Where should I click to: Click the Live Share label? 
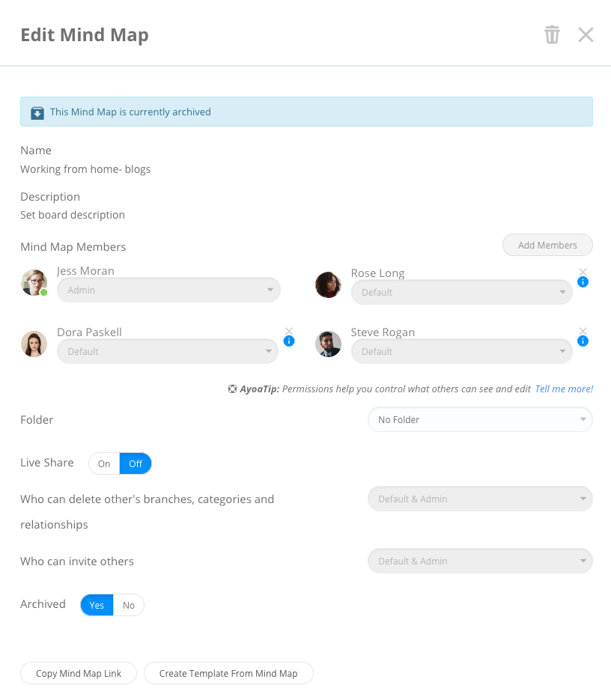click(x=47, y=463)
